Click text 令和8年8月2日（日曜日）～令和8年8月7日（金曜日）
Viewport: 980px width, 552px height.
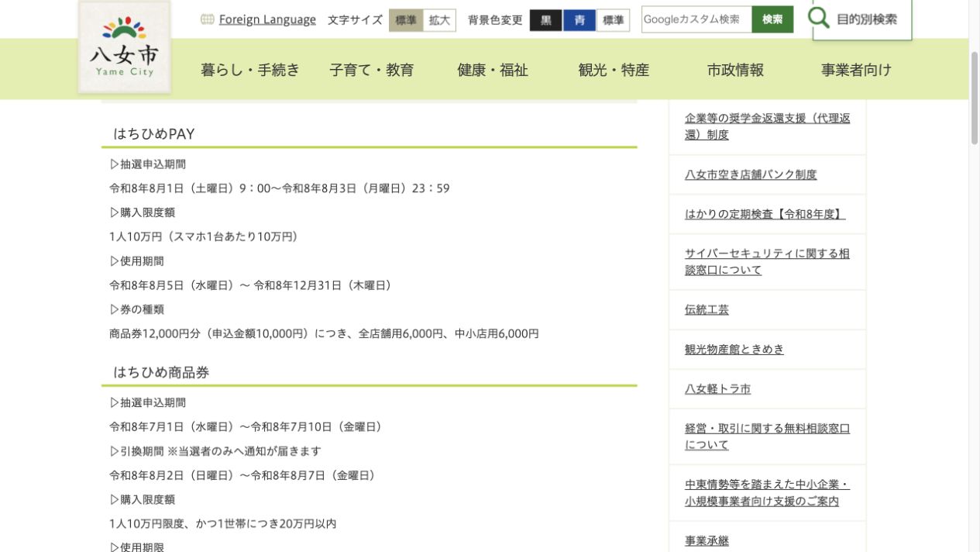pos(244,475)
